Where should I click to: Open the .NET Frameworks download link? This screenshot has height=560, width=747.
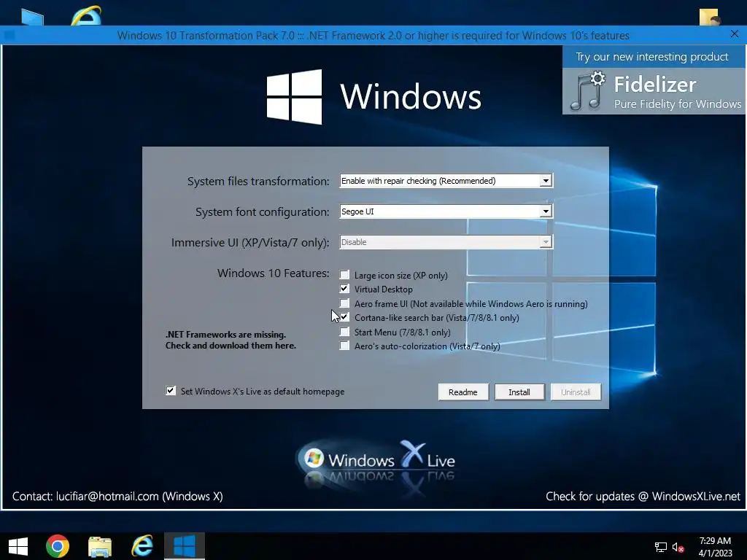coord(231,340)
